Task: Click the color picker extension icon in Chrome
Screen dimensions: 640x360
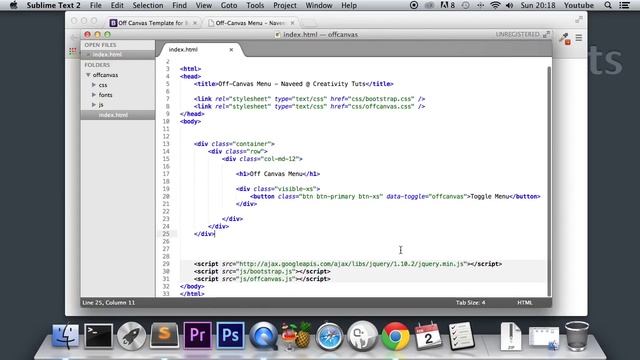Action: (565, 38)
